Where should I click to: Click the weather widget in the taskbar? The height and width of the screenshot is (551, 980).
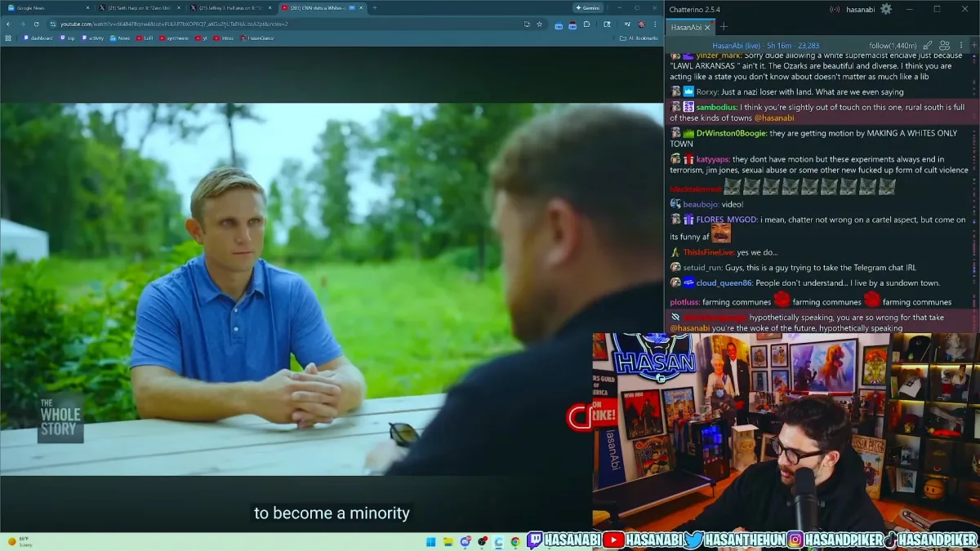click(x=16, y=540)
